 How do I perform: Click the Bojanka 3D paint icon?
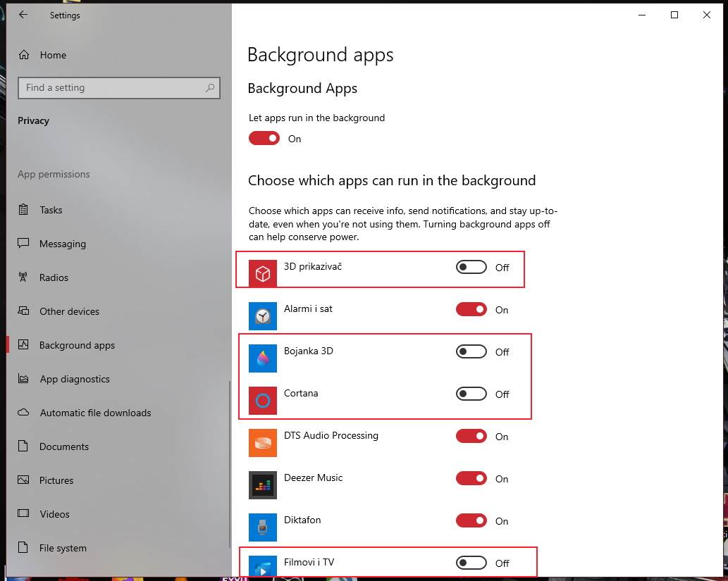click(x=262, y=358)
